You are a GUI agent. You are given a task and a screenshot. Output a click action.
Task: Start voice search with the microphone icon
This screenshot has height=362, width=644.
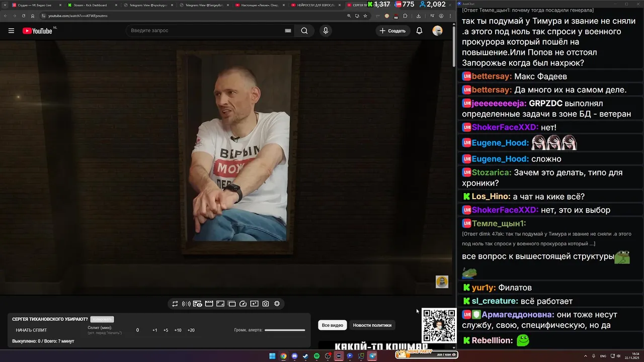[x=326, y=31]
